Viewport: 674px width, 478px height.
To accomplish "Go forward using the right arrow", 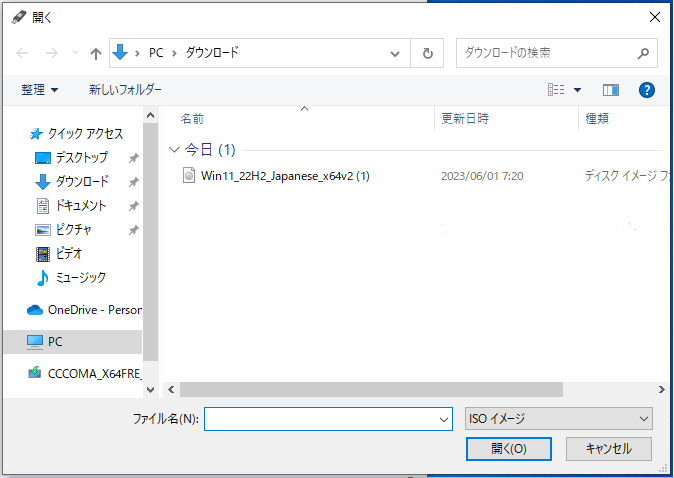I will pyautogui.click(x=52, y=53).
